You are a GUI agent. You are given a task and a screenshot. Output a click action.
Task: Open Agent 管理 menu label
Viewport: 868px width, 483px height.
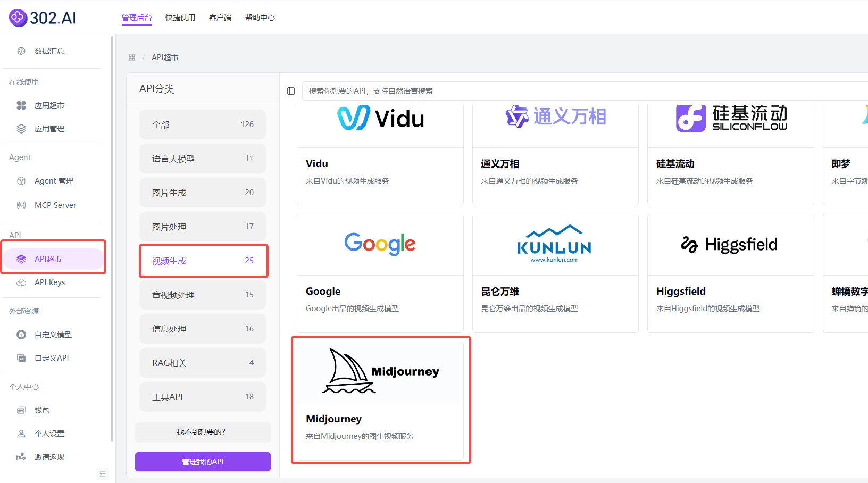54,181
